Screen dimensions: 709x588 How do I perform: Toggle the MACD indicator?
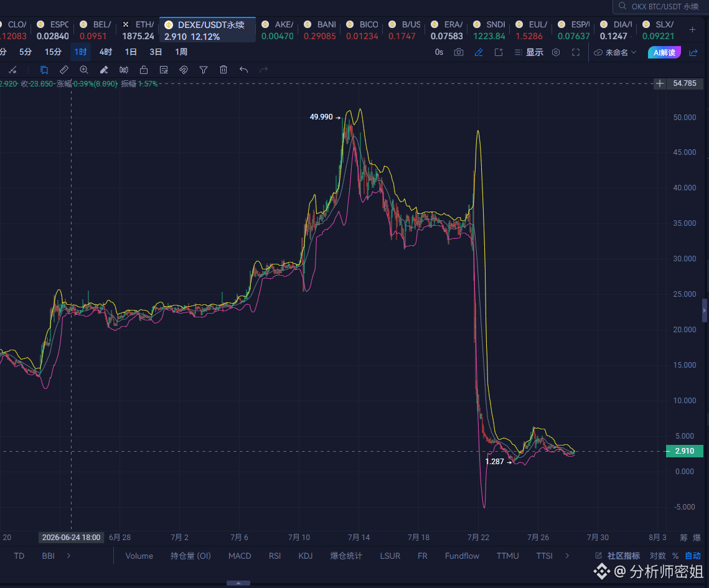pos(240,556)
